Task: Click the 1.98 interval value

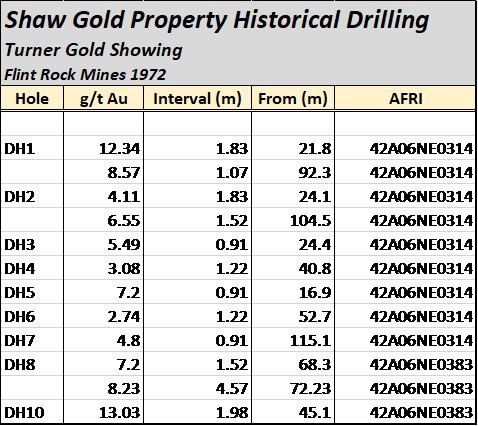Action: tap(232, 413)
